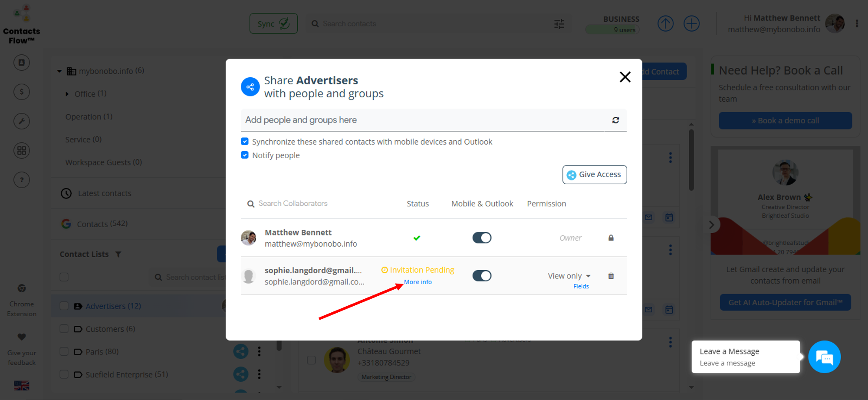Image resolution: width=868 pixels, height=400 pixels.
Task: Open Latest contacts in sidebar
Action: pyautogui.click(x=104, y=193)
